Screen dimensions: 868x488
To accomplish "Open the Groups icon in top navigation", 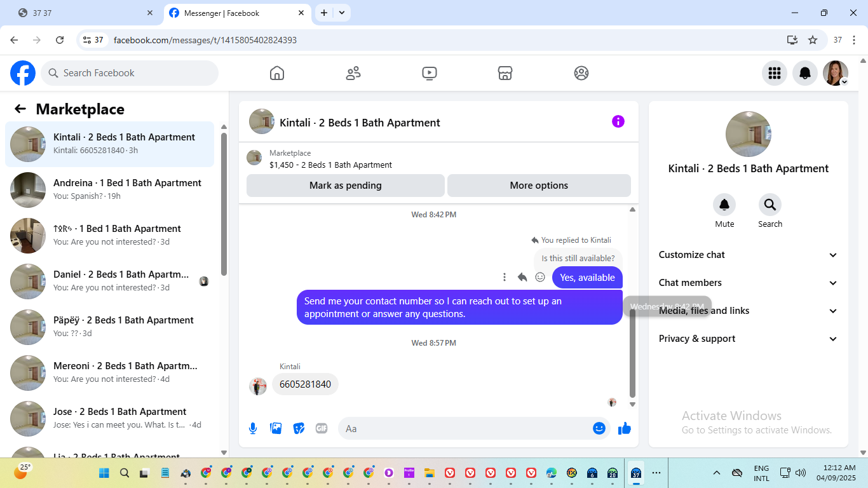I will pos(581,73).
